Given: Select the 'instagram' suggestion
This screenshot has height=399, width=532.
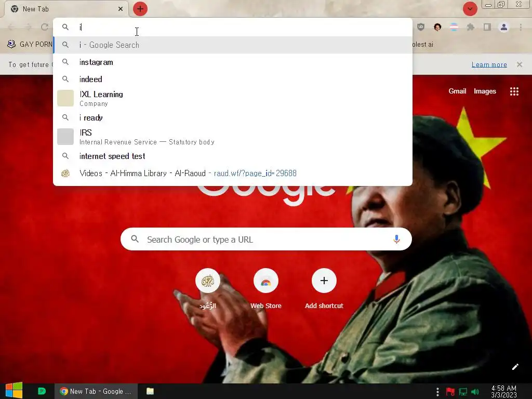Looking at the screenshot, I should [x=233, y=62].
